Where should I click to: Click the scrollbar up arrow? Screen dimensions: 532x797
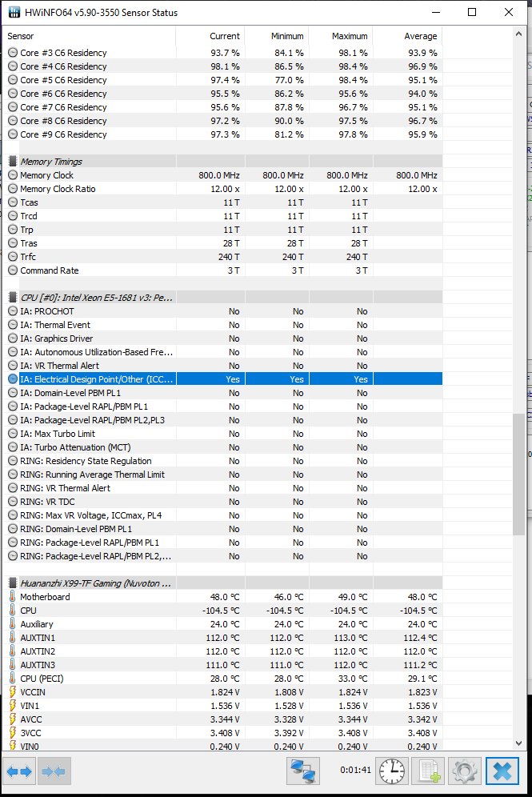tap(518, 34)
